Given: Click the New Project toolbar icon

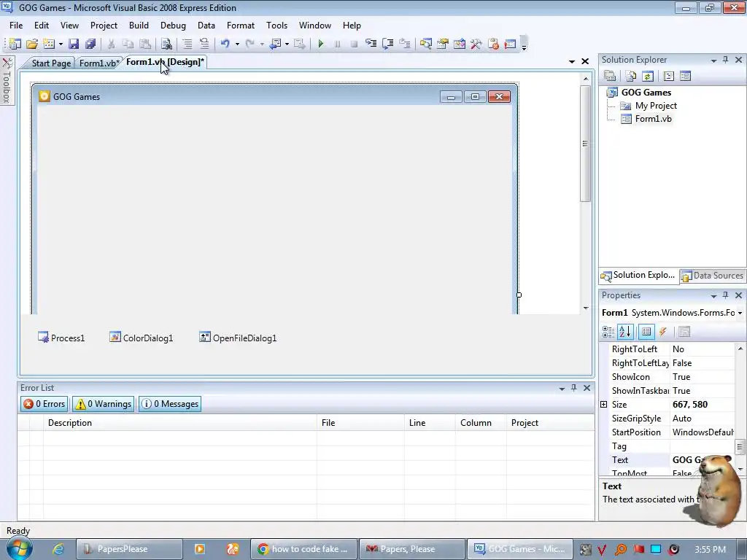Looking at the screenshot, I should click(x=15, y=44).
